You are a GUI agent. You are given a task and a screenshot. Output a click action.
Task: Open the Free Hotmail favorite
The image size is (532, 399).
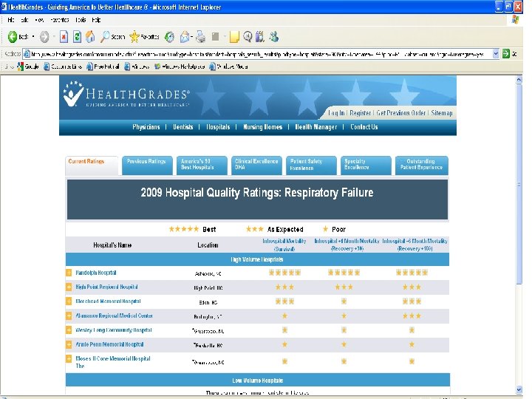click(103, 66)
